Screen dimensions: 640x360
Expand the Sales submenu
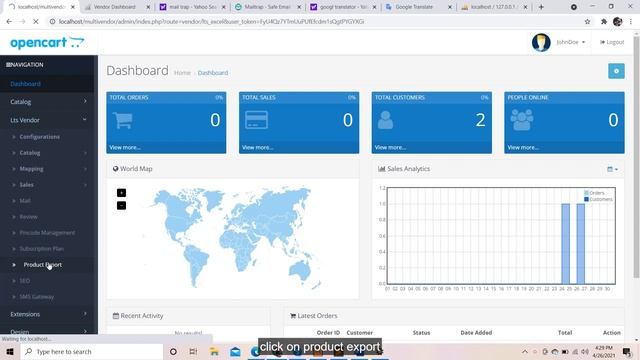click(27, 184)
